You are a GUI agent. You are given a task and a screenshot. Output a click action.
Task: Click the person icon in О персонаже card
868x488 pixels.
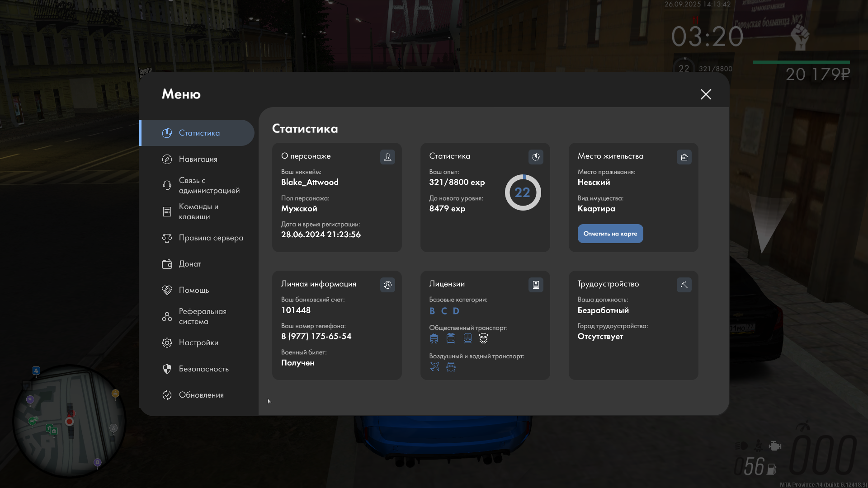pos(387,157)
